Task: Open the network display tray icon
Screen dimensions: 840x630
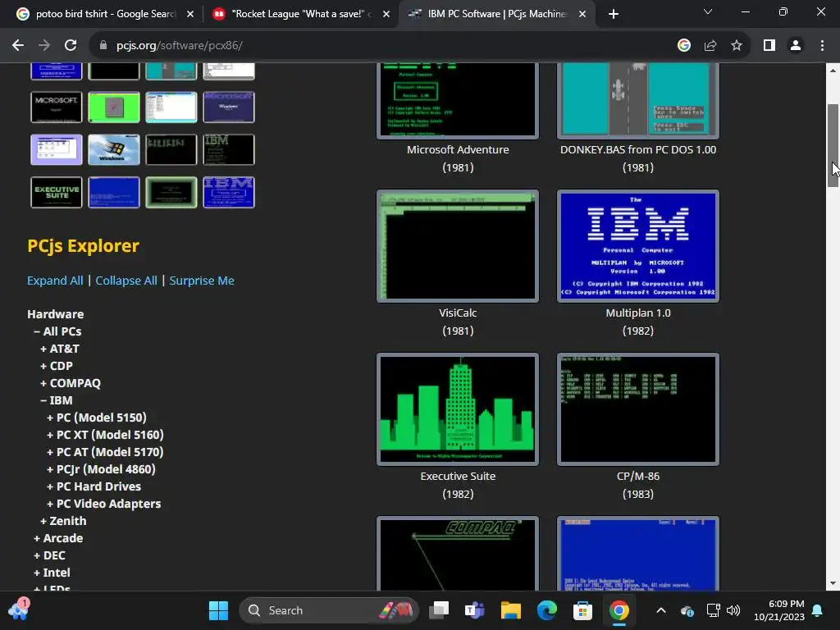Action: coord(713,610)
